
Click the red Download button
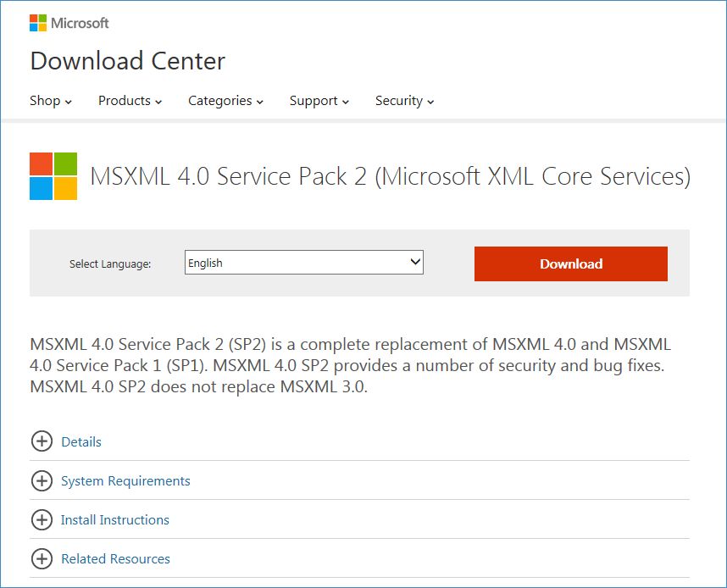point(571,263)
